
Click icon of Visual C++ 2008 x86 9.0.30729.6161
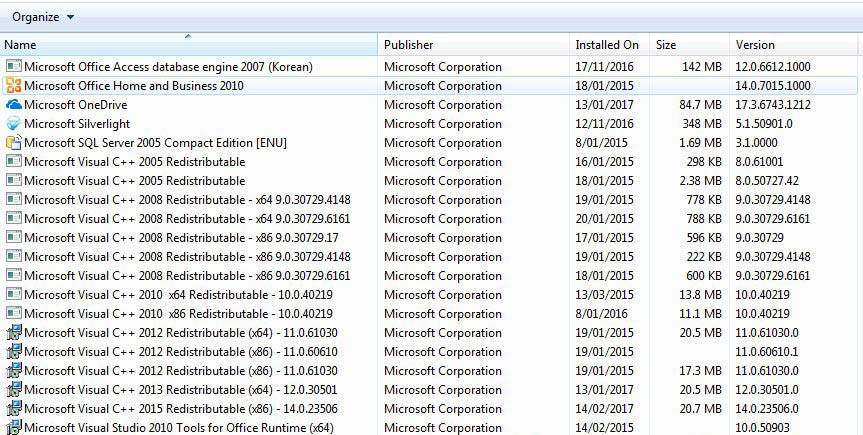(x=14, y=275)
